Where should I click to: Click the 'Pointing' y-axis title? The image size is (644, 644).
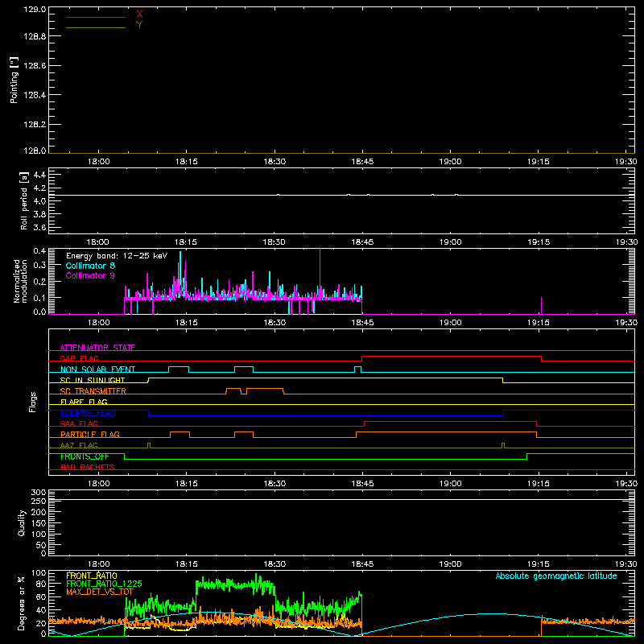14,80
